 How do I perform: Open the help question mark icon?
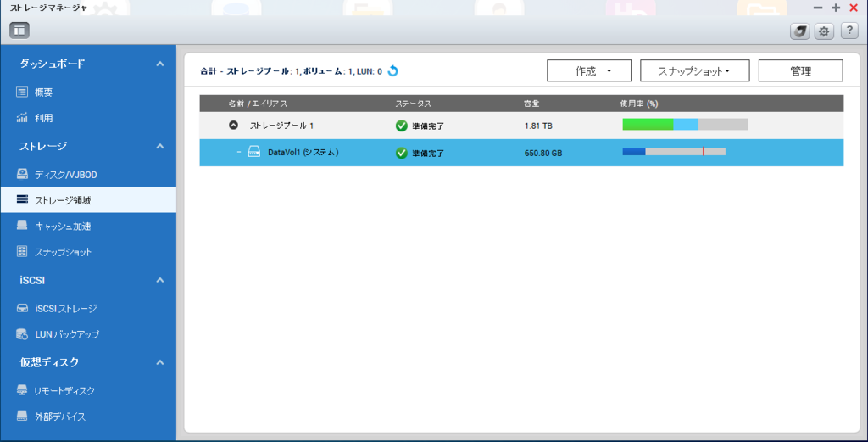849,31
